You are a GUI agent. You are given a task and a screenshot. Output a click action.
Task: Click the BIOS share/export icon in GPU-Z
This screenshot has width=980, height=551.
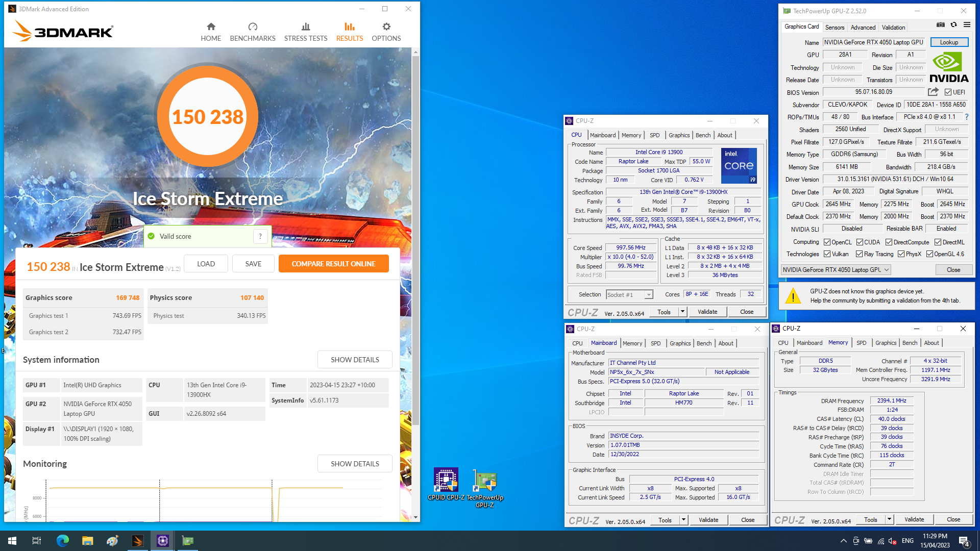click(x=933, y=92)
